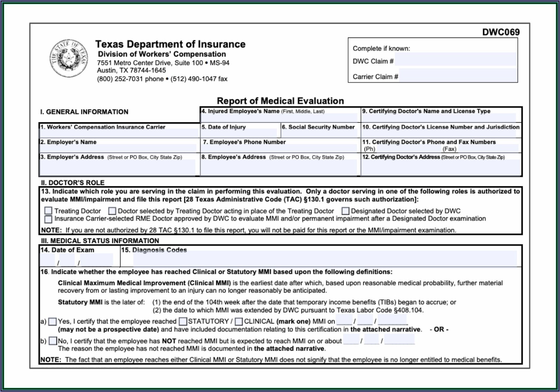This screenshot has height=392, width=560.
Task: Tick the 'Yes, I certify' checkbox
Action: pos(52,321)
